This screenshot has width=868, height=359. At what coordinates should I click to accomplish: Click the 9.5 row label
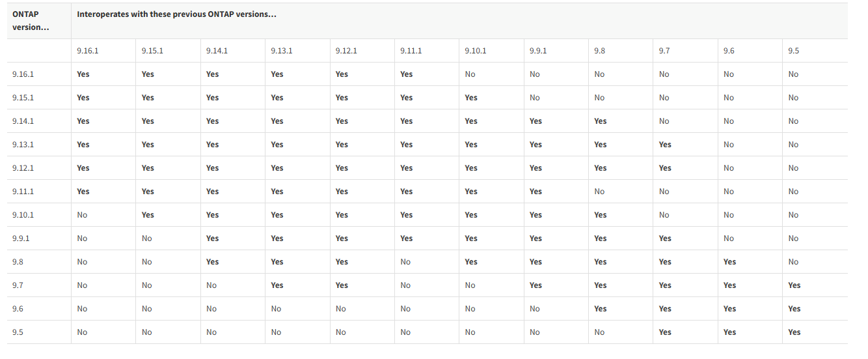18,332
